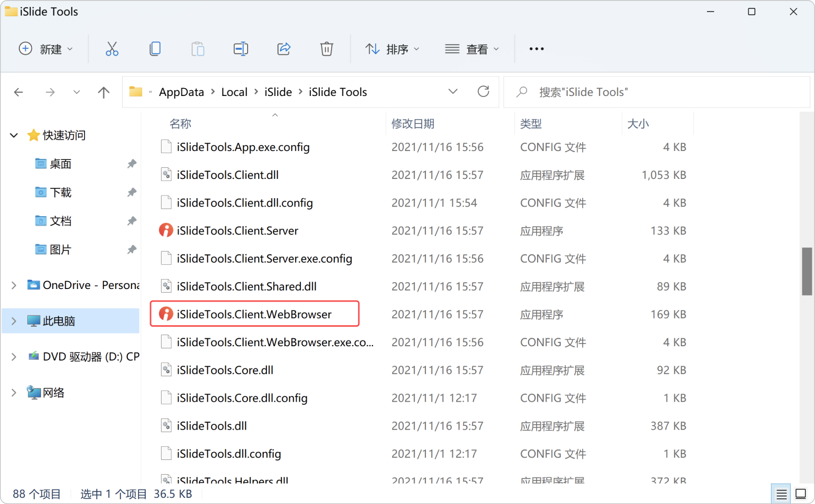This screenshot has width=815, height=504.
Task: Go up one folder level
Action: (x=104, y=92)
